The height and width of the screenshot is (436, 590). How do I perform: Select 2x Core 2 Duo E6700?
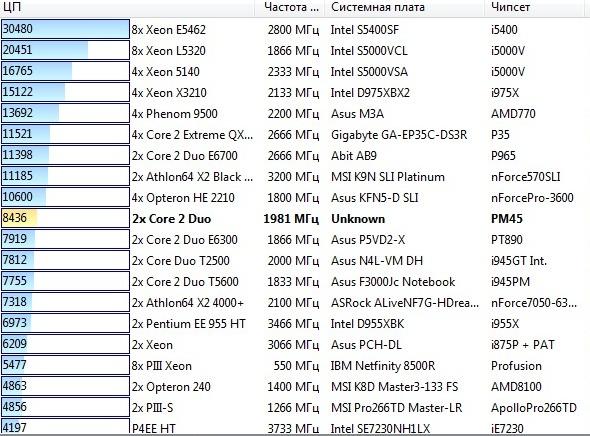(184, 156)
